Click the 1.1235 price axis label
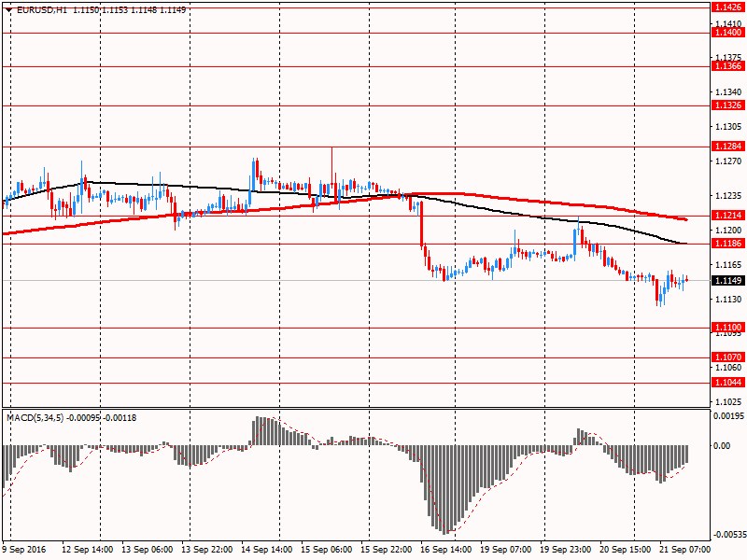This screenshot has width=747, height=560. coord(728,196)
